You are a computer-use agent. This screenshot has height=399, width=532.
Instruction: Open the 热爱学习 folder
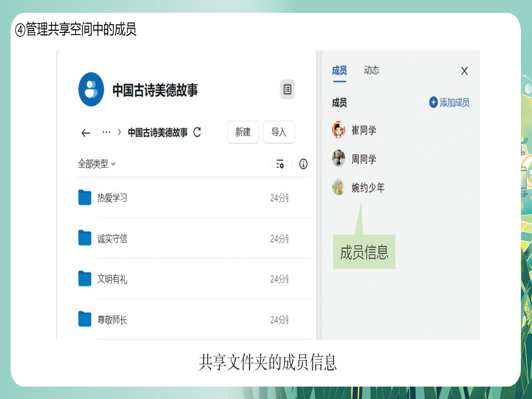pyautogui.click(x=112, y=198)
